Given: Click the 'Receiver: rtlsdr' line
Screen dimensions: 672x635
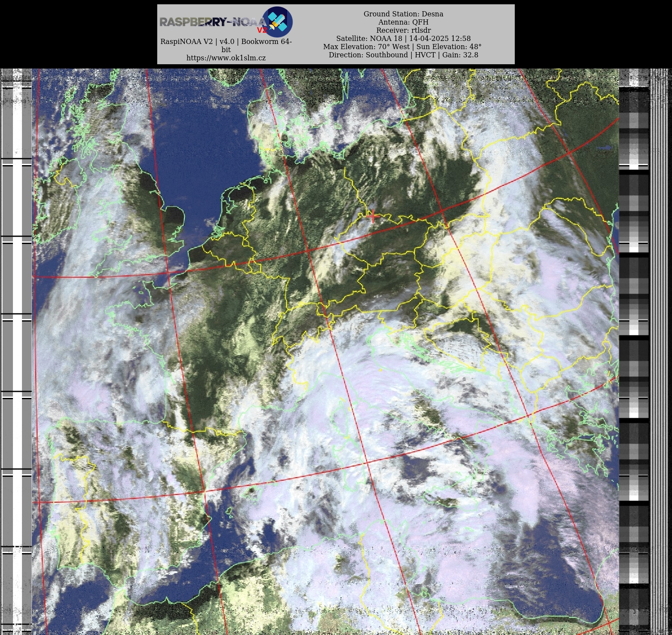Looking at the screenshot, I should (x=403, y=30).
